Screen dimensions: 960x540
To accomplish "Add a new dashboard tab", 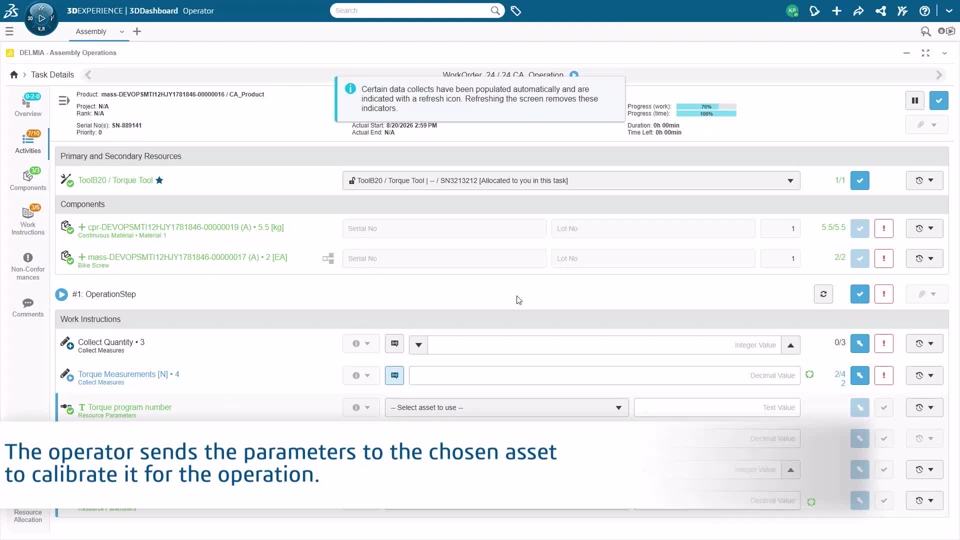I will click(137, 31).
